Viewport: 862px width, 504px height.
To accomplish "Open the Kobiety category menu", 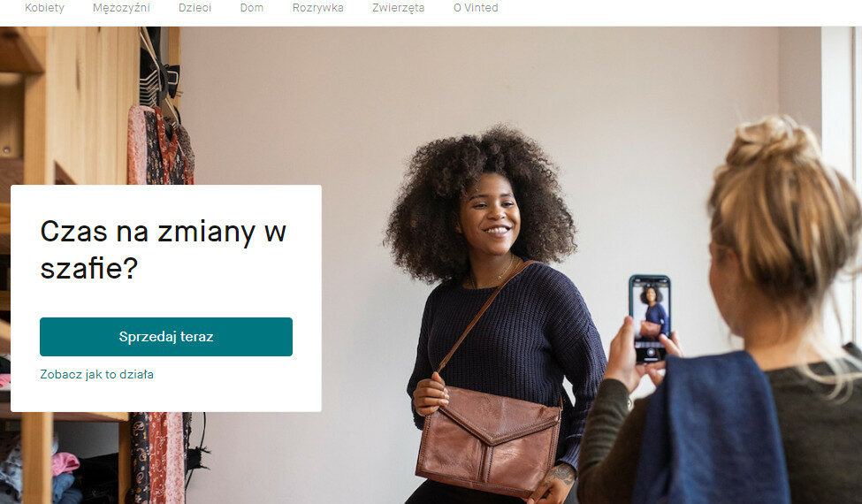I will [44, 8].
